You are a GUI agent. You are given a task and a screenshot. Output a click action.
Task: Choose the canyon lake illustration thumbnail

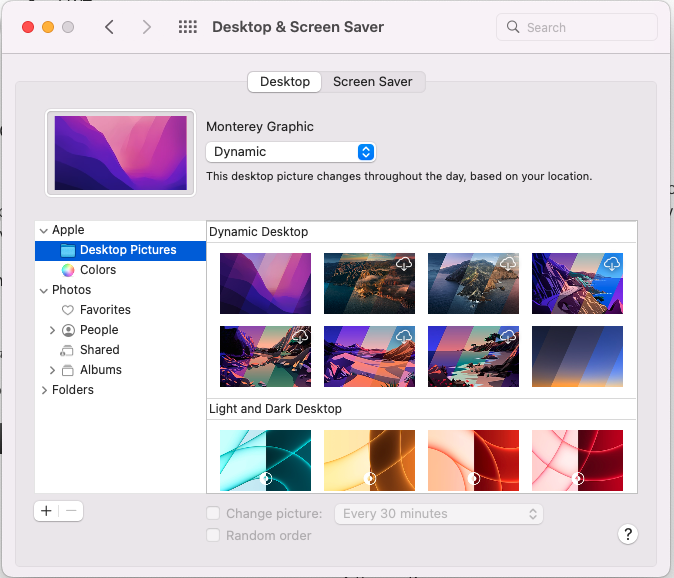pyautogui.click(x=265, y=356)
